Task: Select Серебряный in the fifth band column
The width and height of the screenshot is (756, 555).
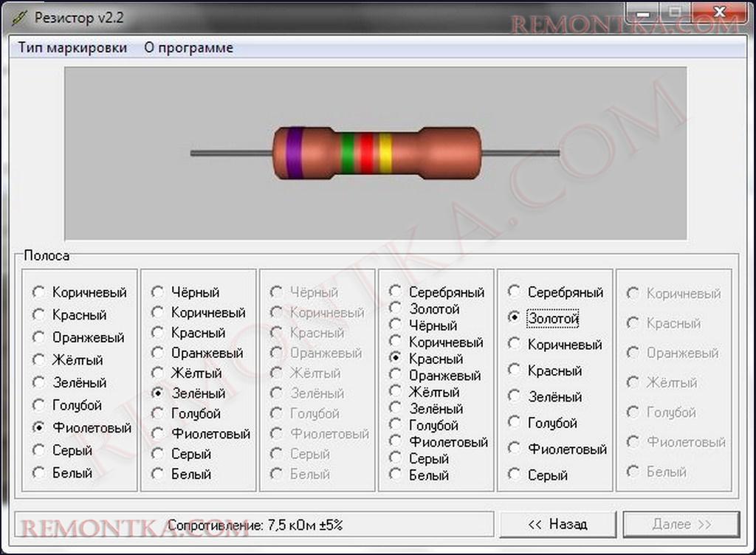Action: click(515, 292)
